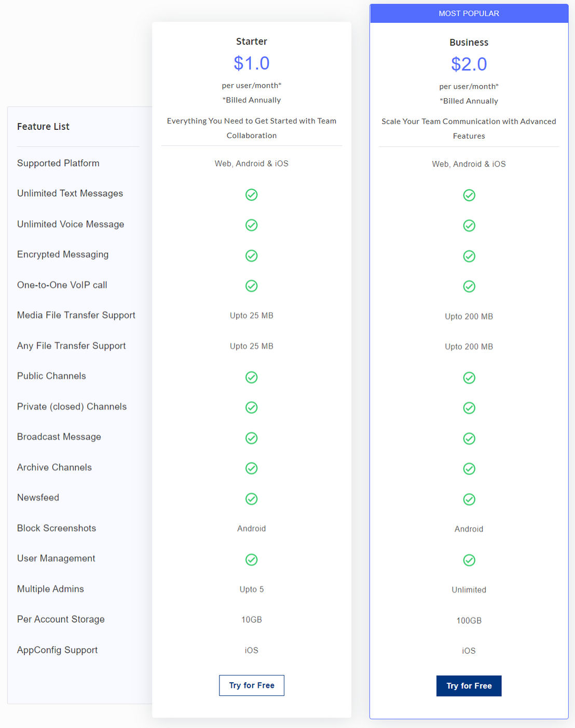Click Try for Free under Business plan

[469, 686]
